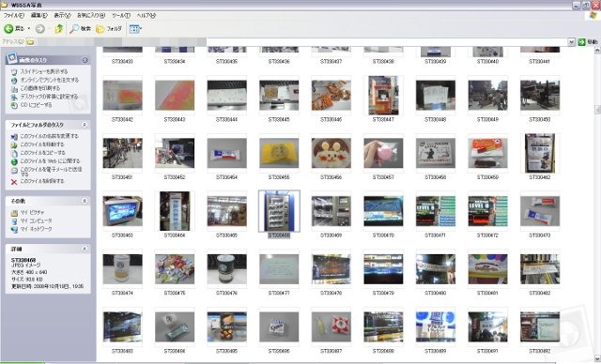This screenshot has height=364, width=601.
Task: Select the ST330487 red and white item thumbnail
Action: (x=331, y=326)
